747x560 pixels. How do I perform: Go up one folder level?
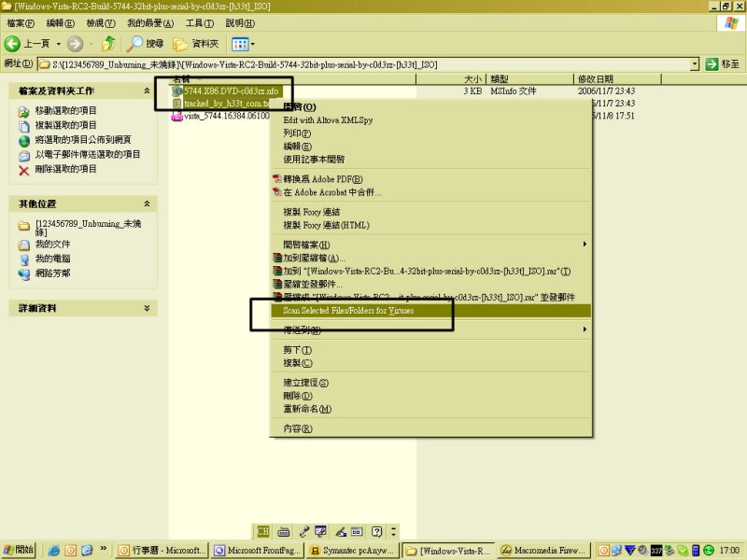click(x=109, y=44)
